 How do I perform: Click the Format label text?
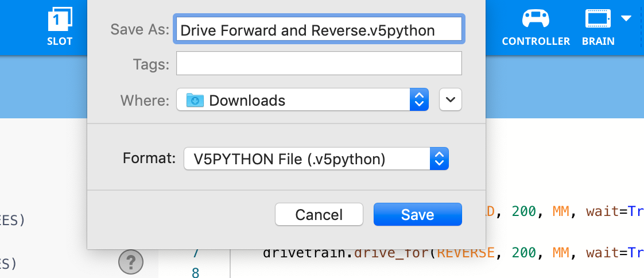[149, 158]
